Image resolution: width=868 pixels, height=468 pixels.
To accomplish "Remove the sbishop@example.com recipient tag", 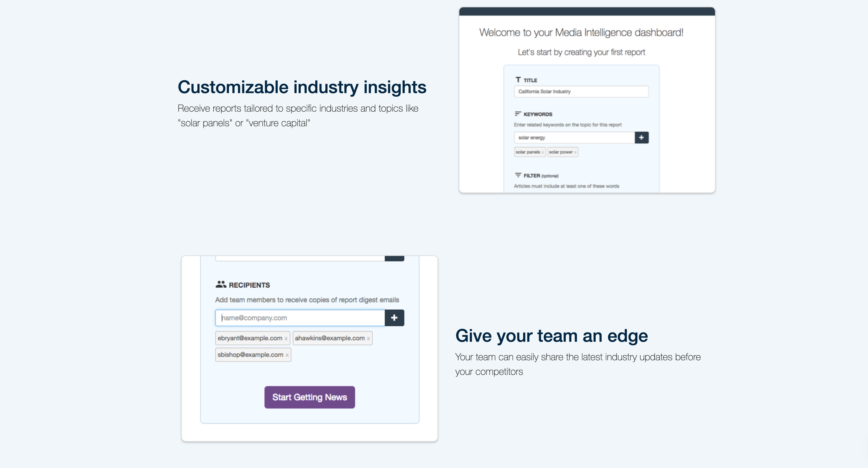I will (x=287, y=355).
